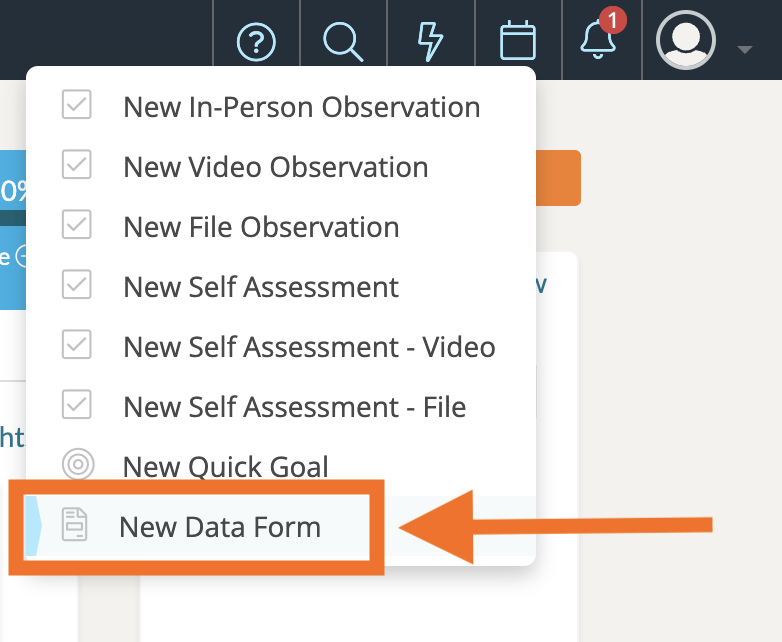The image size is (782, 642).
Task: Choose New Data Form from menu
Action: coord(220,527)
